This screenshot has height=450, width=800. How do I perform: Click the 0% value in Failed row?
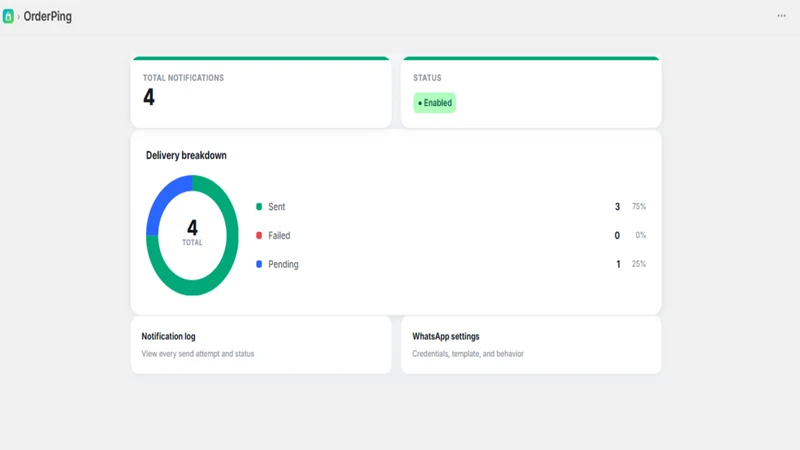640,235
